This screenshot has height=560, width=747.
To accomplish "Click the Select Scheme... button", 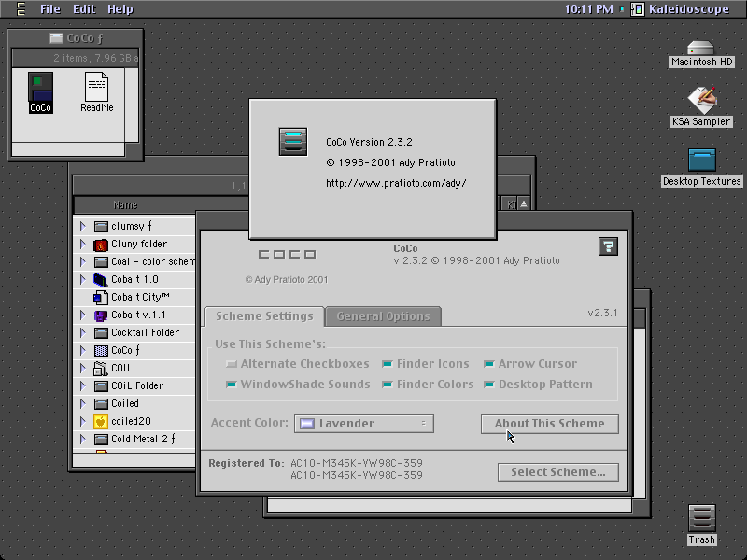I will (558, 472).
